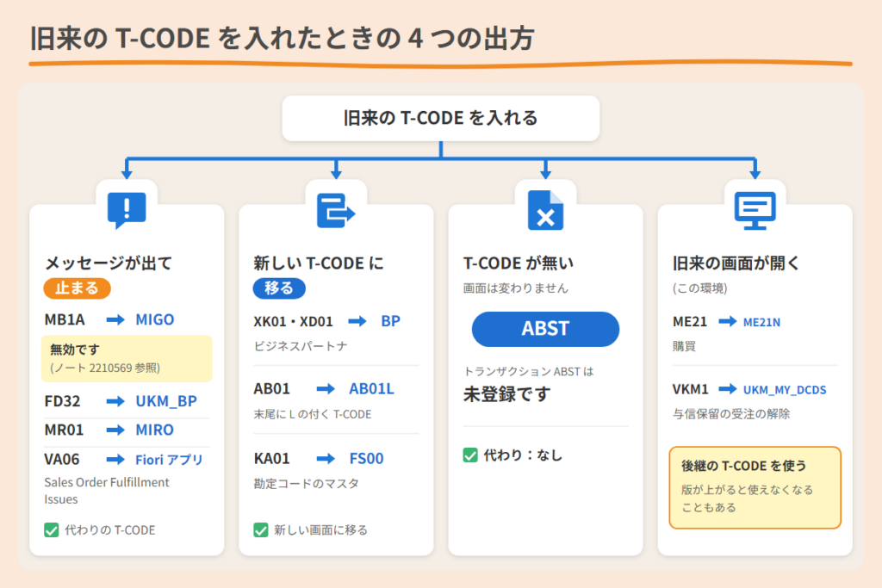Click the blue ABST pill button
882x588 pixels.
(545, 329)
